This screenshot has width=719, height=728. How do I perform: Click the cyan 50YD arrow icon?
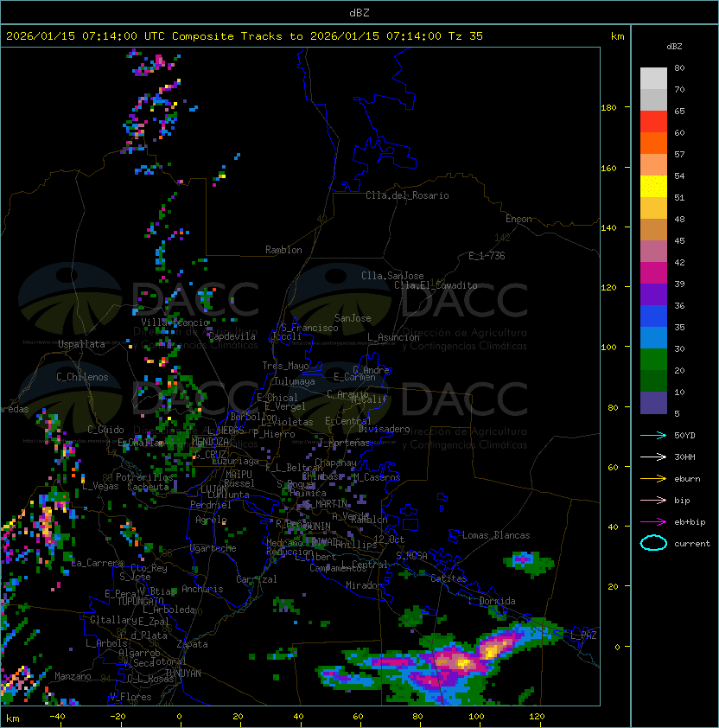coord(653,435)
